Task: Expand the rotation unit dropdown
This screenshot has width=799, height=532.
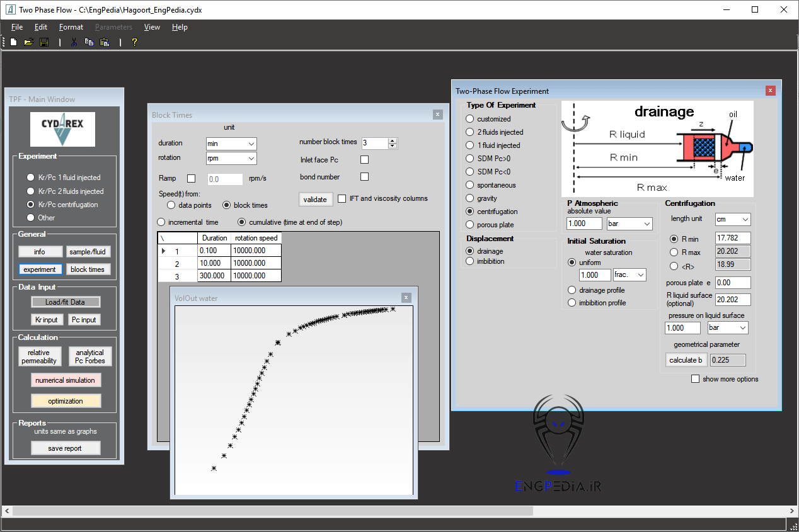Action: [231, 158]
